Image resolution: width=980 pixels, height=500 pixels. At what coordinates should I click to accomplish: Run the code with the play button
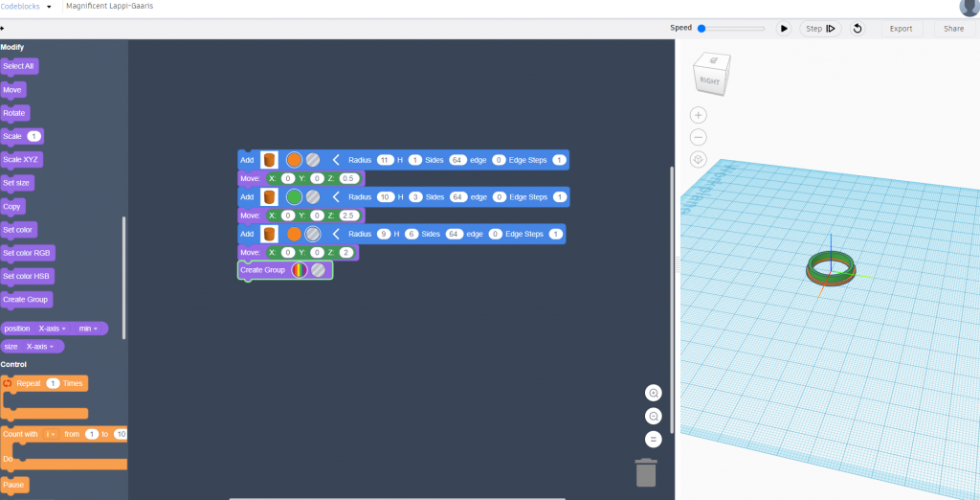[784, 29]
